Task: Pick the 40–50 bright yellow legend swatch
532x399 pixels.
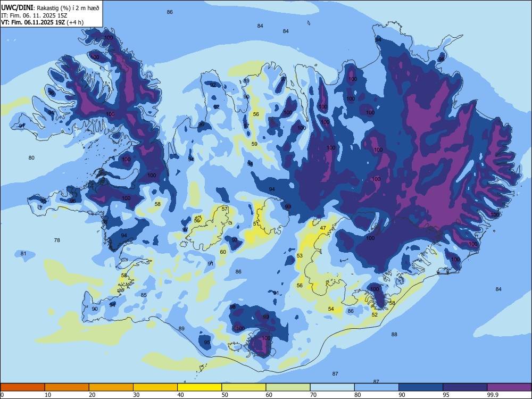Action: (199, 387)
